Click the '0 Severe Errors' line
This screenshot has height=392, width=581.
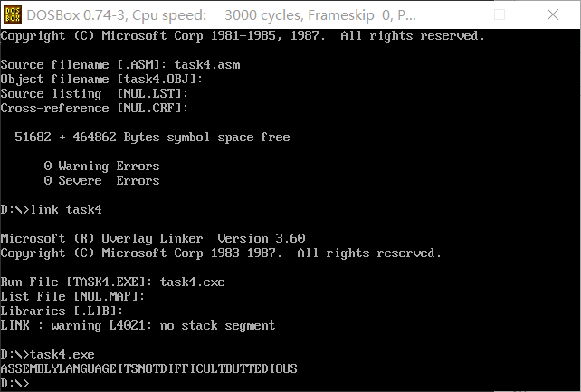tap(101, 180)
